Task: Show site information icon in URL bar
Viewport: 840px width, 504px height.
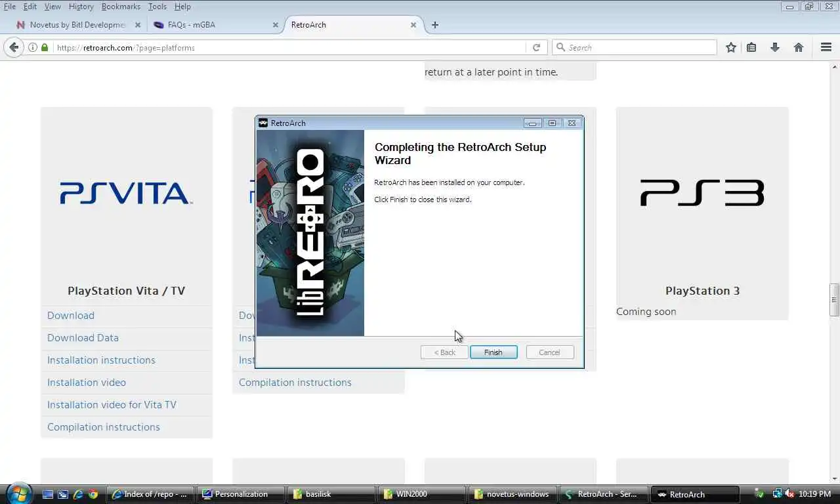Action: click(x=33, y=47)
